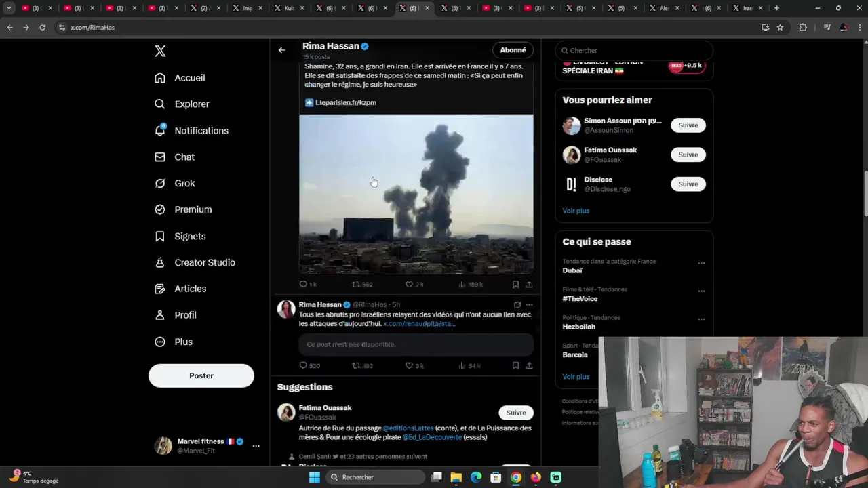
Task: Open File Explorer from taskbar
Action: 456,477
